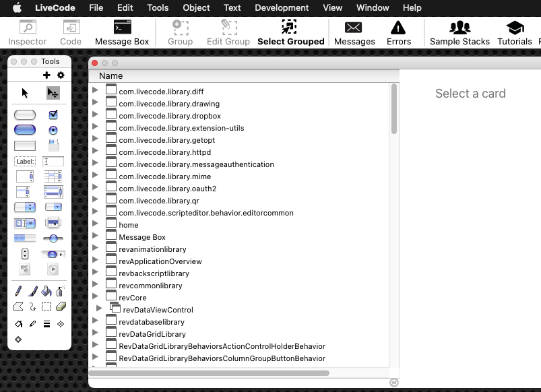The image size is (541, 392).
Task: Expand com.livecode.library.diff stack entry
Action: point(95,91)
